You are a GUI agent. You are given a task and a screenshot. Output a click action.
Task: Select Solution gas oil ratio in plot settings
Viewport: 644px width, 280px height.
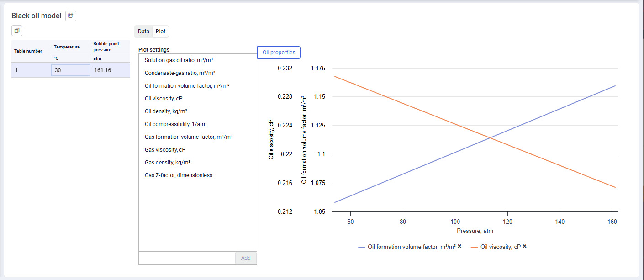click(197, 60)
